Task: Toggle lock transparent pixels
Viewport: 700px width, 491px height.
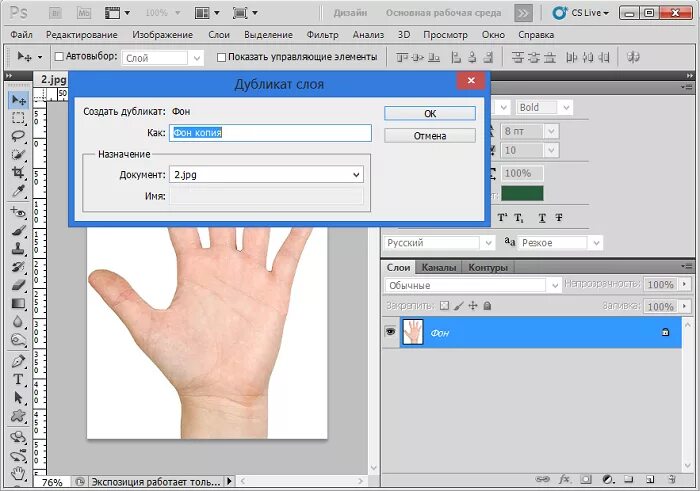Action: point(444,306)
